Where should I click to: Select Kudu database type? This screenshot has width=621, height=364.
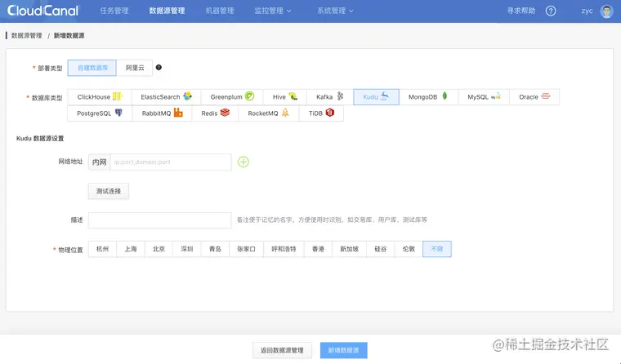[376, 97]
